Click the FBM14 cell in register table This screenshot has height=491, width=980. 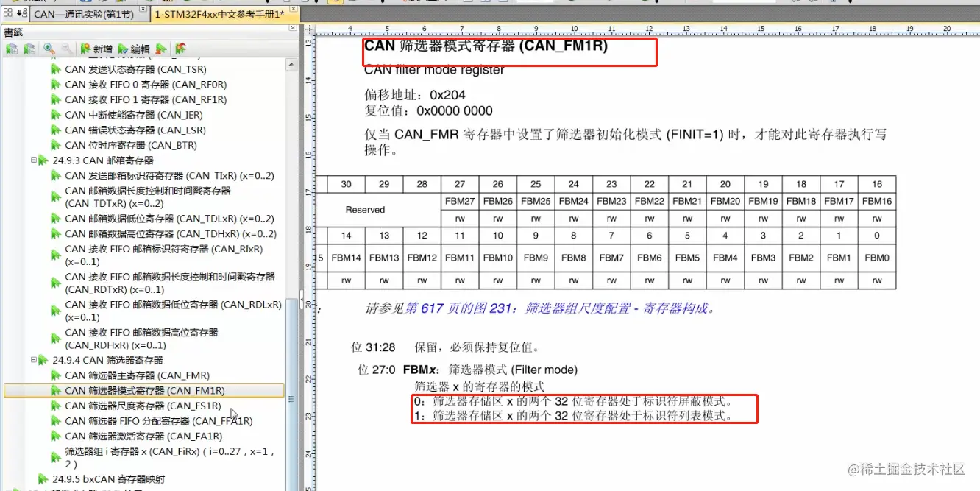(x=346, y=258)
